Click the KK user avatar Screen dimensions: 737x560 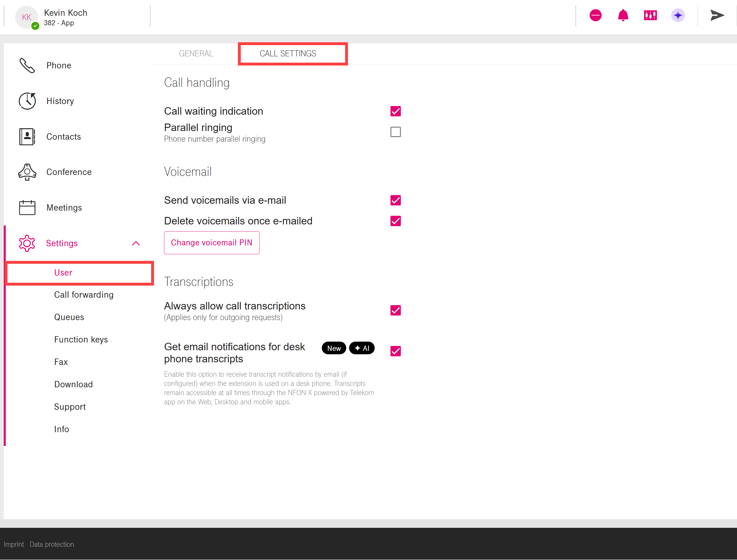click(x=27, y=17)
